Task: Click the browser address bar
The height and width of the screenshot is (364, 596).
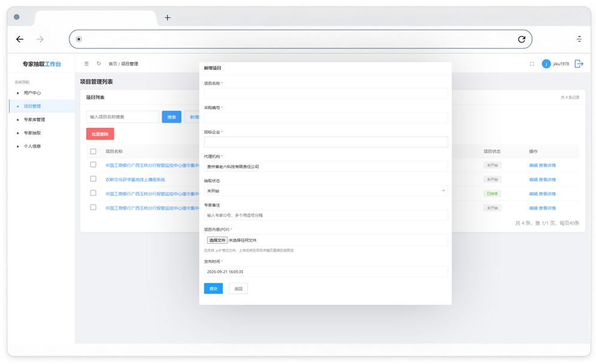Action: tap(300, 39)
